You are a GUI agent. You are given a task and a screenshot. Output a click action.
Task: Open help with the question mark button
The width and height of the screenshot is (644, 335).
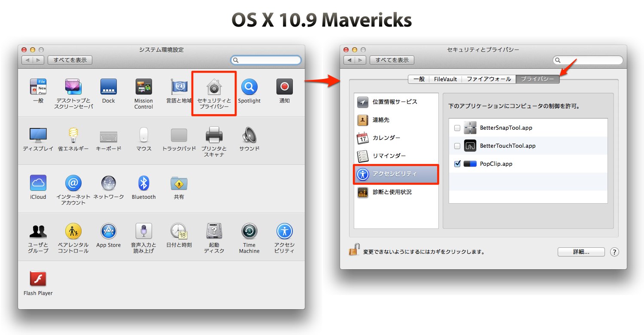[x=614, y=252]
